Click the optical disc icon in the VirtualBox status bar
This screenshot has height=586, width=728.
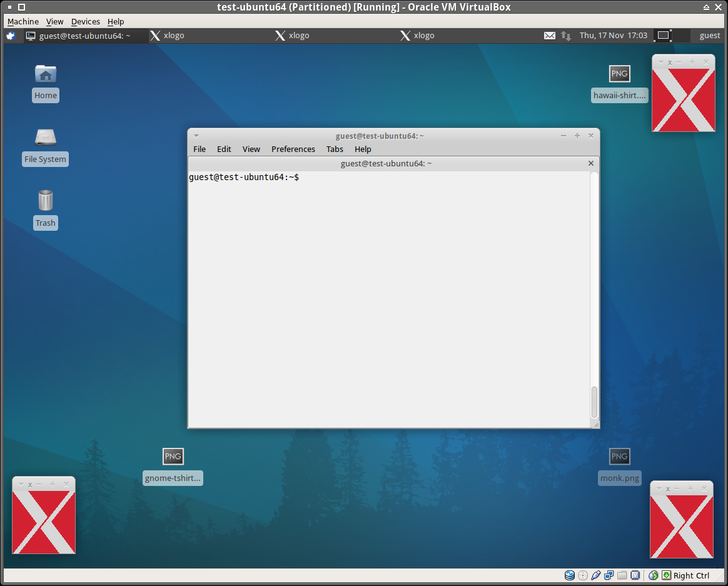[583, 575]
